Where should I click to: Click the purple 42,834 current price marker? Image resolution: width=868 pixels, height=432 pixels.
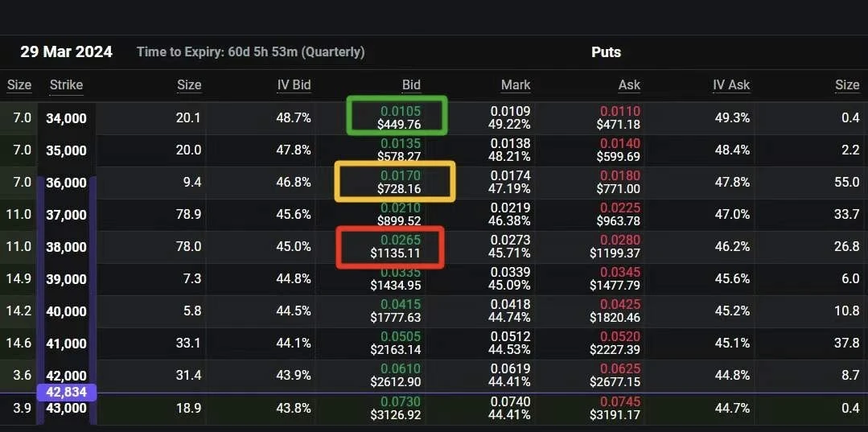(x=66, y=393)
